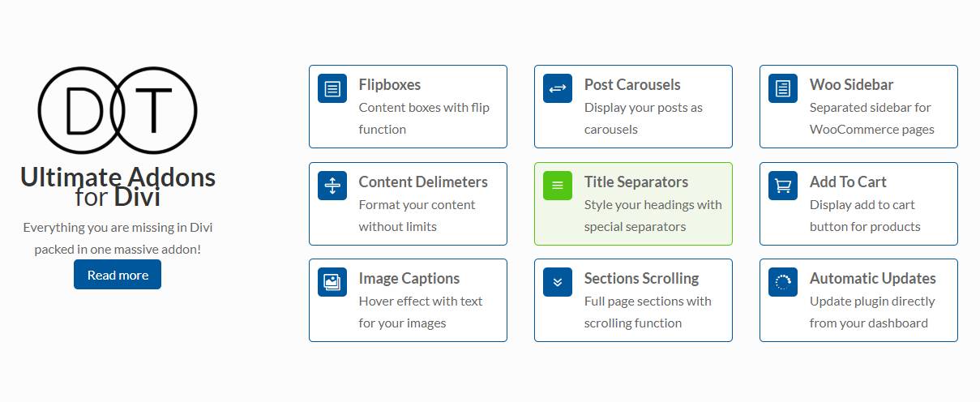Screen dimensions: 980x402
Task: Click the Image Captions picture icon
Action: [332, 282]
